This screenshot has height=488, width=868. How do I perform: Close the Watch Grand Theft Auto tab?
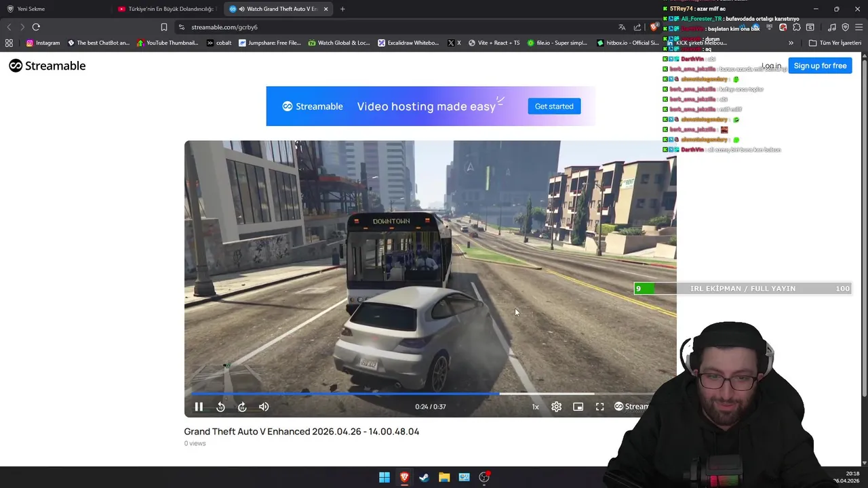(x=326, y=9)
